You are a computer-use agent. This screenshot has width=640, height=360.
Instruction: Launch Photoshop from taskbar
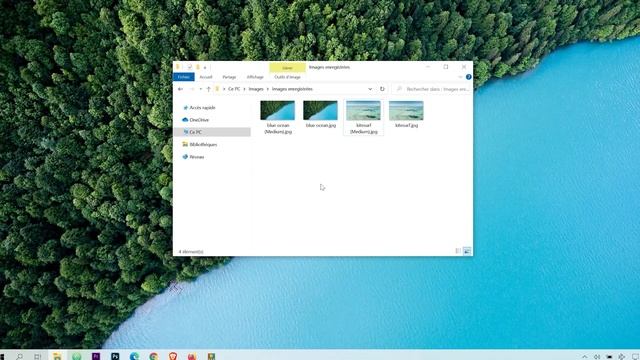click(115, 356)
